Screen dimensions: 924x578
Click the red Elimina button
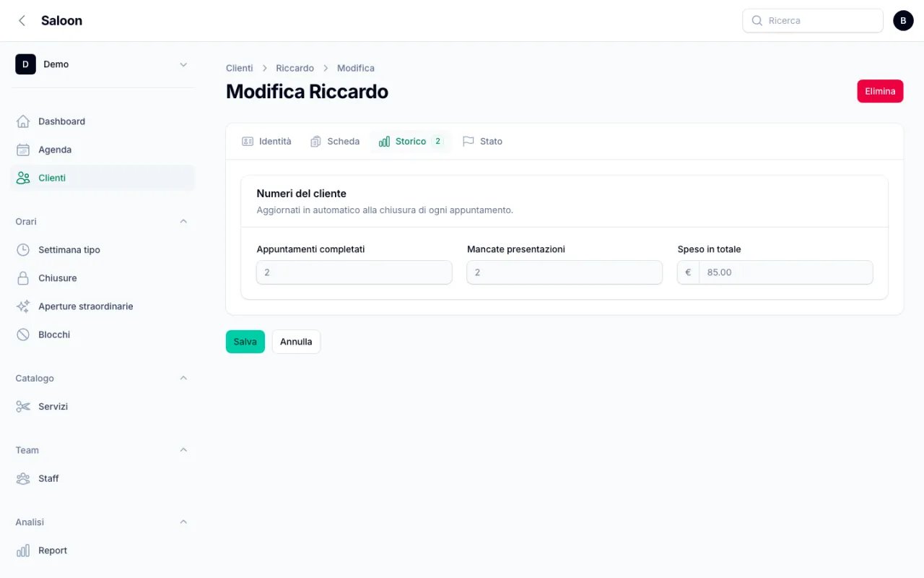point(880,91)
